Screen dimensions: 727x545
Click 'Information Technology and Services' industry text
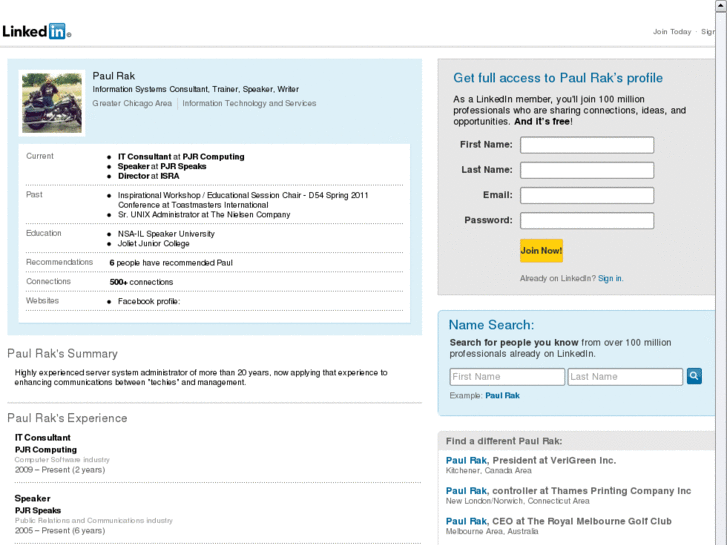[x=249, y=103]
